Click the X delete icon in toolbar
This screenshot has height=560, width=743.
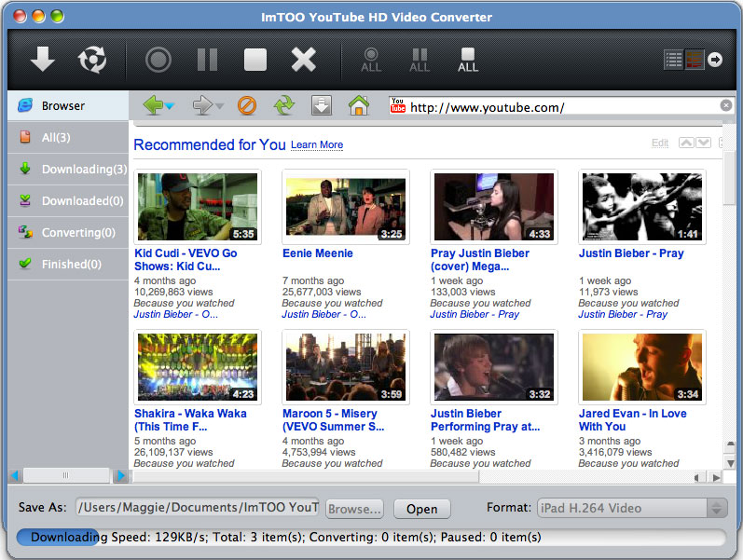click(x=304, y=61)
